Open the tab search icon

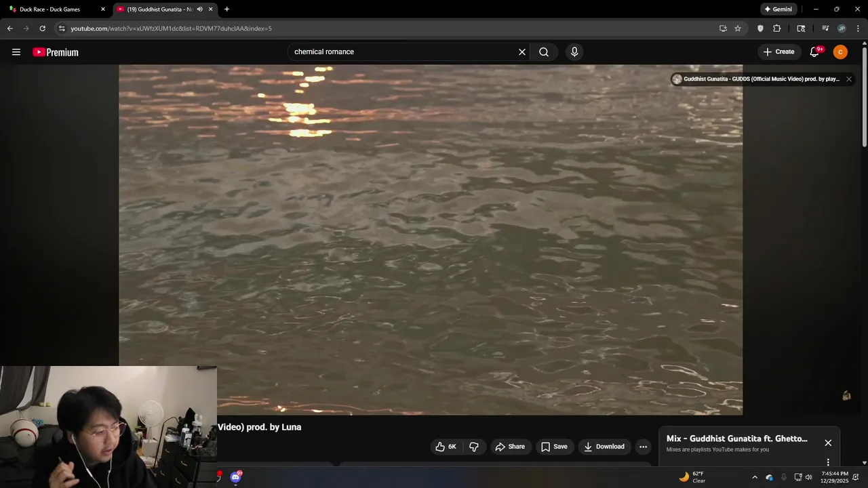click(801, 28)
